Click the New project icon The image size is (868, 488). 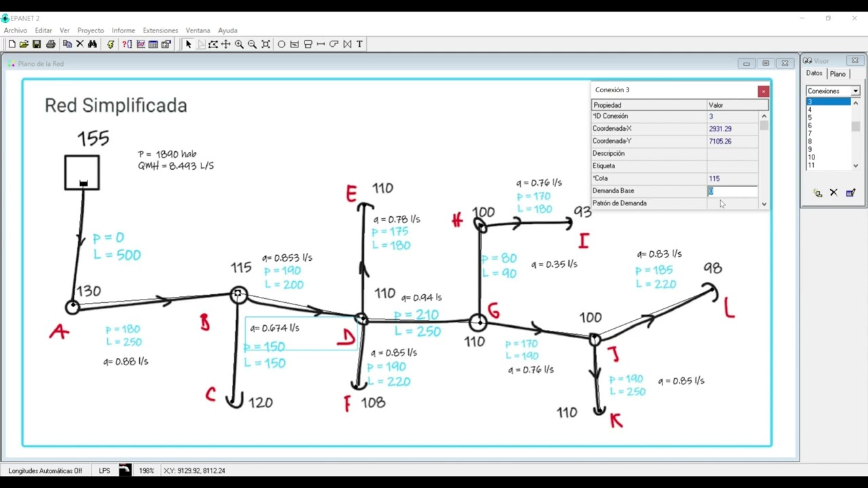tap(12, 44)
